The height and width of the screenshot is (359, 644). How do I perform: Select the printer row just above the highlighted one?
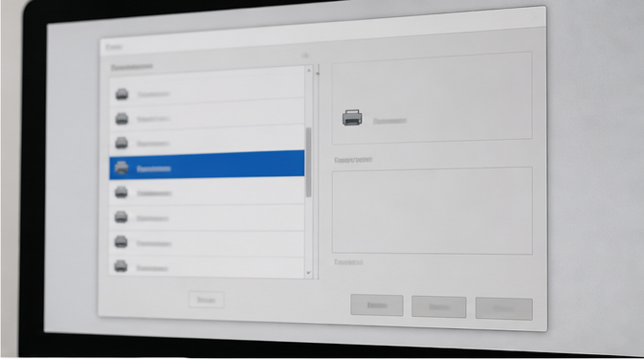pos(207,140)
